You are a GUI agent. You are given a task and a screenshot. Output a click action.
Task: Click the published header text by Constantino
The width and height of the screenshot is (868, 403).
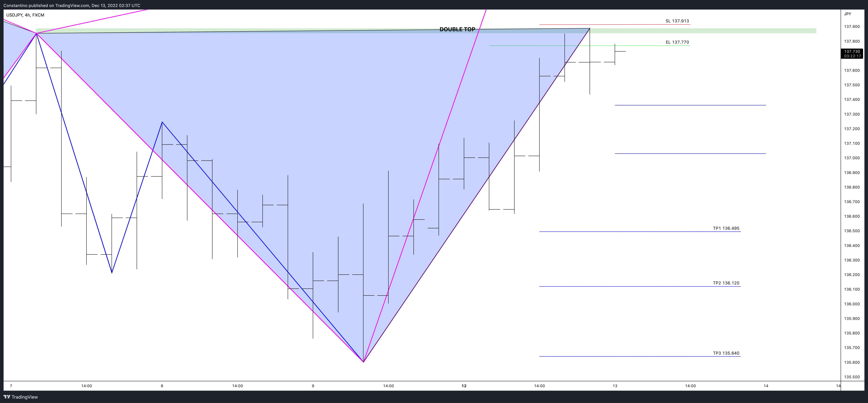72,5
